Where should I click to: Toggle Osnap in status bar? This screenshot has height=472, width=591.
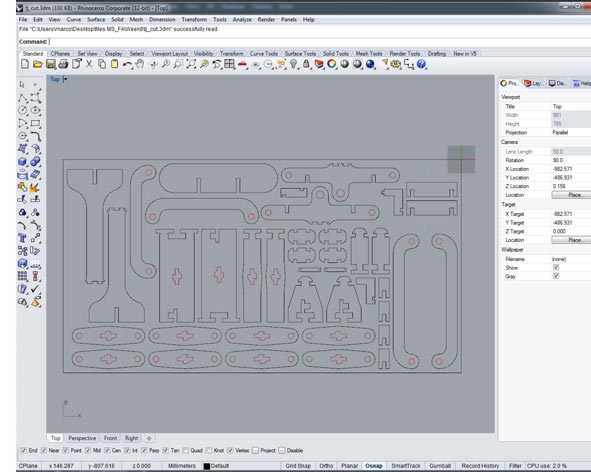[x=374, y=466]
